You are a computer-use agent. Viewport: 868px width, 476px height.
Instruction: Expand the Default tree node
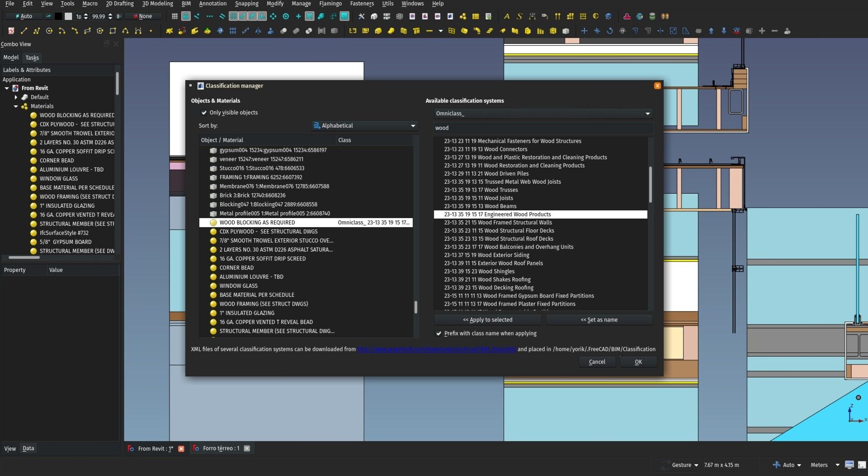tap(16, 97)
